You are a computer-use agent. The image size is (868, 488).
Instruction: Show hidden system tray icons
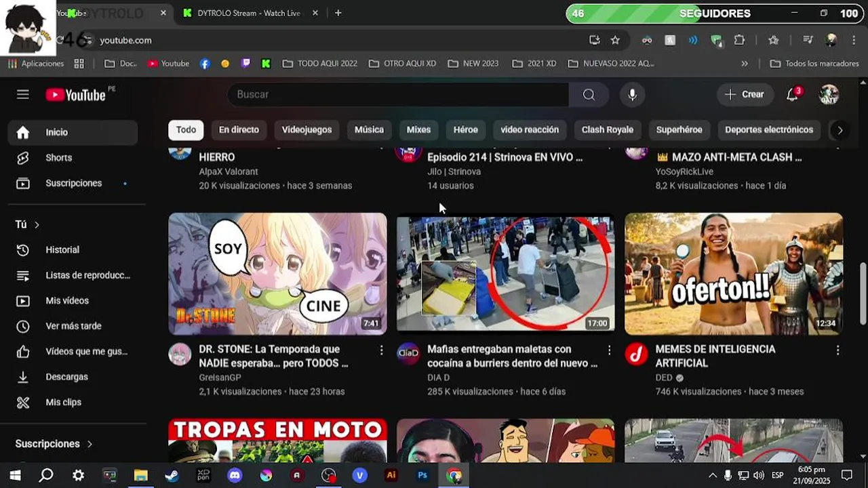(x=713, y=476)
